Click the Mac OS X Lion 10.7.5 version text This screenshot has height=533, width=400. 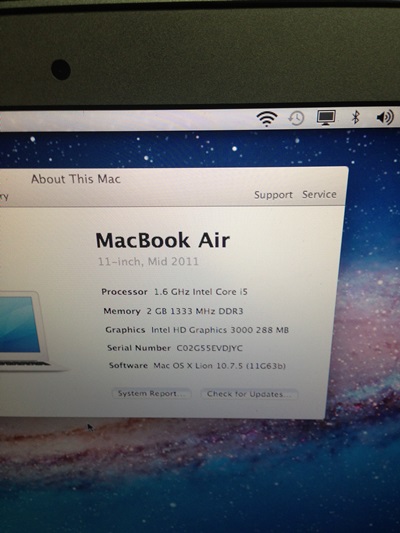point(220,366)
